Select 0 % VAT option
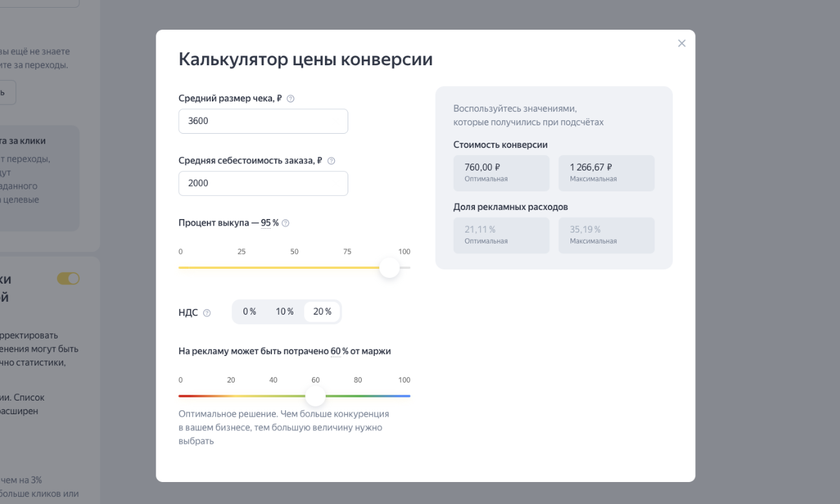 (249, 311)
